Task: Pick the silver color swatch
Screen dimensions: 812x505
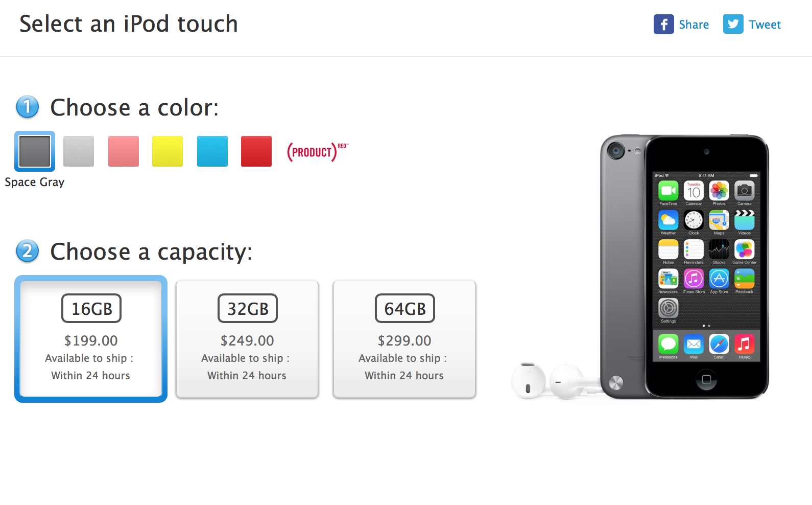Action: [x=79, y=151]
